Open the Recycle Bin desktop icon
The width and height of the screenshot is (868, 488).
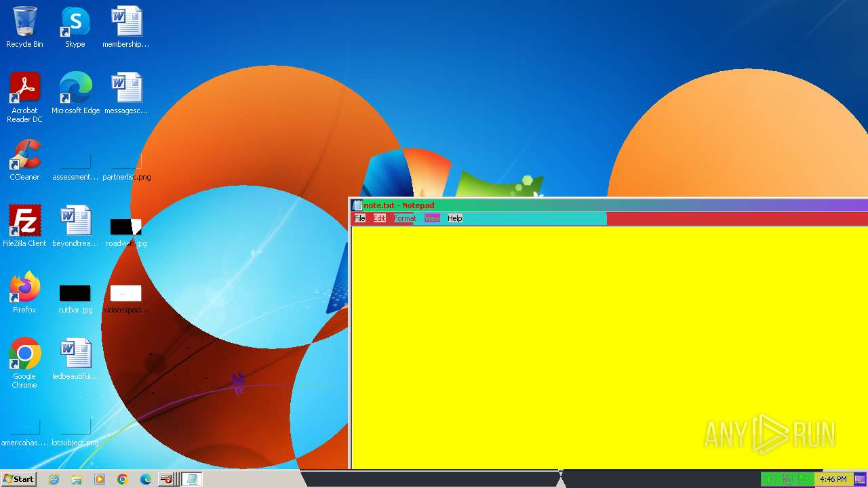(x=24, y=27)
